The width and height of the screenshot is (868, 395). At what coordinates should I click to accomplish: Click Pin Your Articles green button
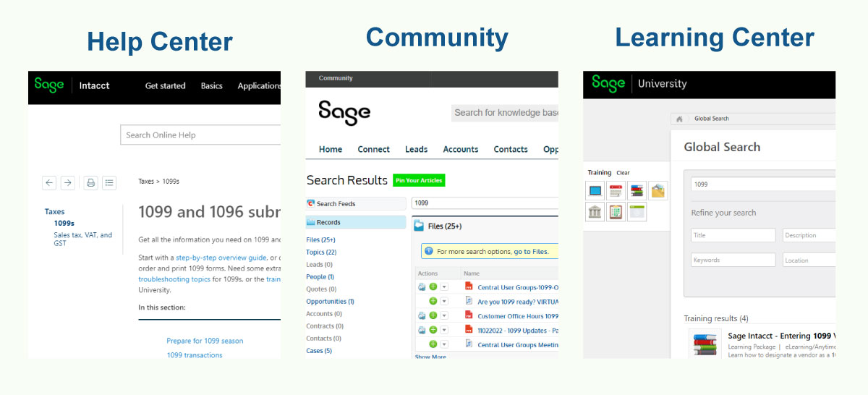pos(419,180)
